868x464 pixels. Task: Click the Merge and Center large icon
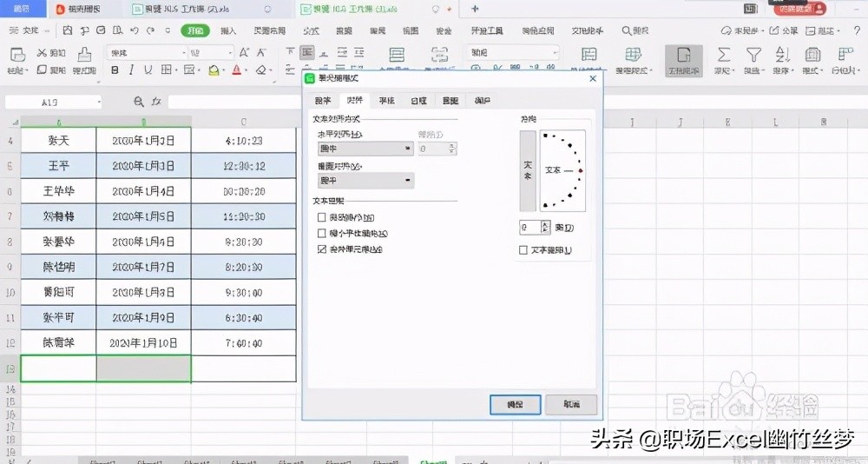397,55
